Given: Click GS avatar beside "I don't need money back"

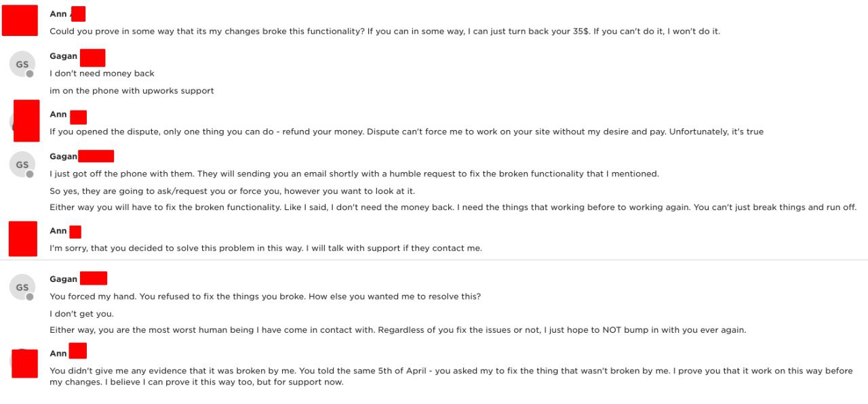Looking at the screenshot, I should pyautogui.click(x=22, y=64).
